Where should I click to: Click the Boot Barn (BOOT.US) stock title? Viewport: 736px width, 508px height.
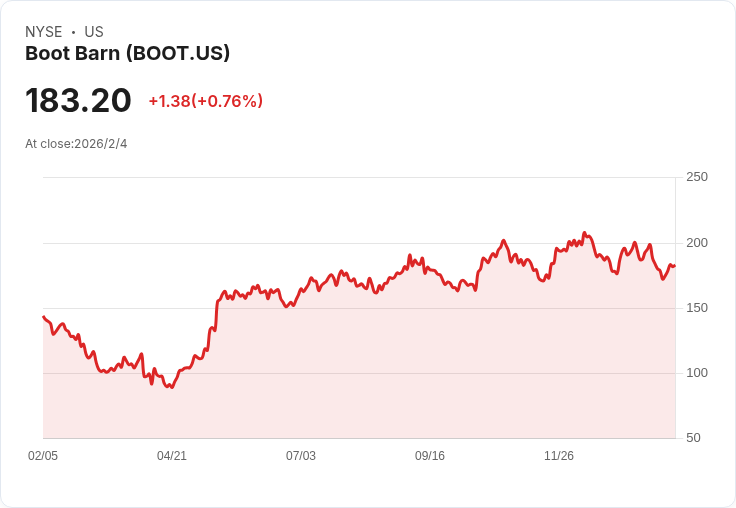[127, 53]
